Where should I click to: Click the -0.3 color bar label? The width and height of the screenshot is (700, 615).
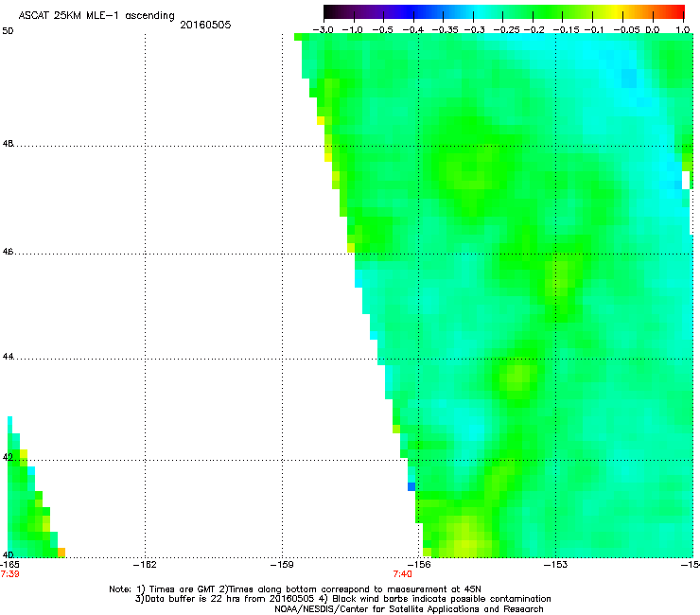474,30
